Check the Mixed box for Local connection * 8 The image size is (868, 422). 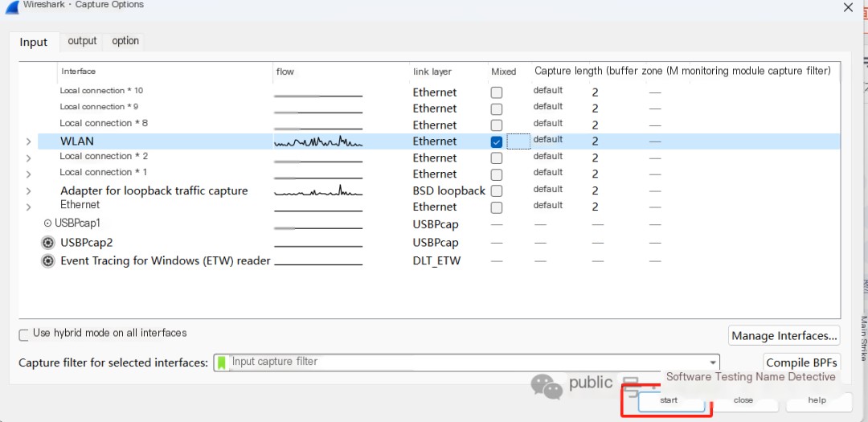pos(497,125)
